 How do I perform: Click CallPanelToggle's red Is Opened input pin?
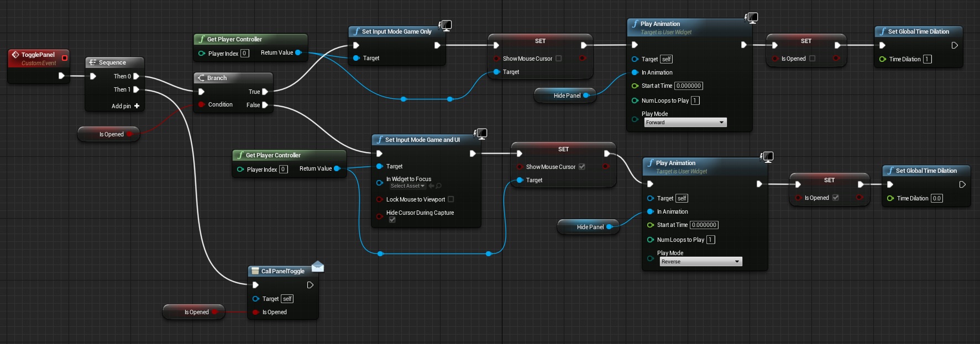(255, 312)
